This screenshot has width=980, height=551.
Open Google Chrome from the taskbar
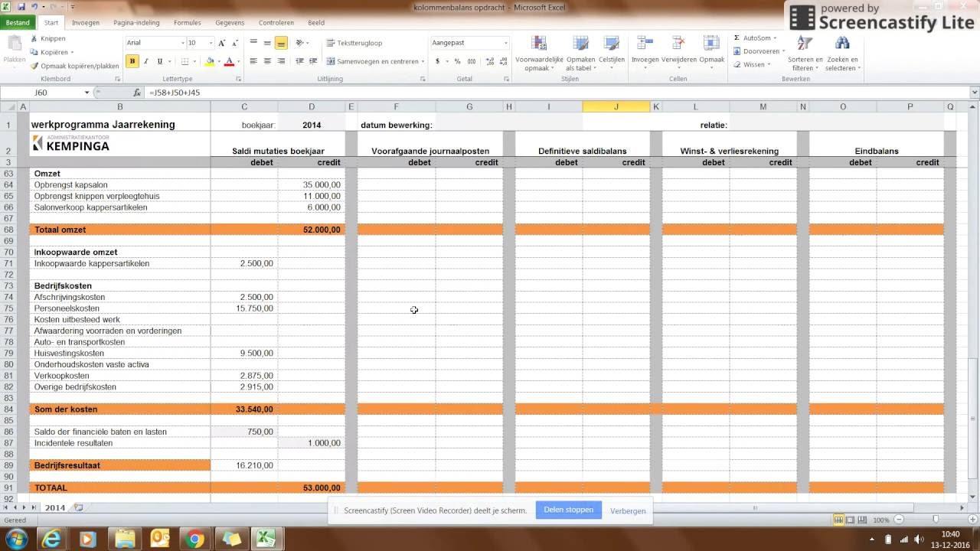tap(195, 538)
